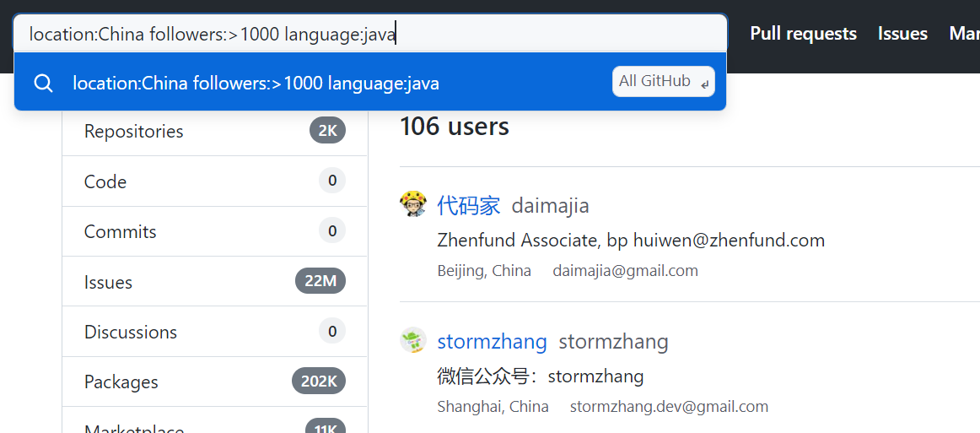Switch to the Packages results
The height and width of the screenshot is (433, 980).
click(215, 382)
